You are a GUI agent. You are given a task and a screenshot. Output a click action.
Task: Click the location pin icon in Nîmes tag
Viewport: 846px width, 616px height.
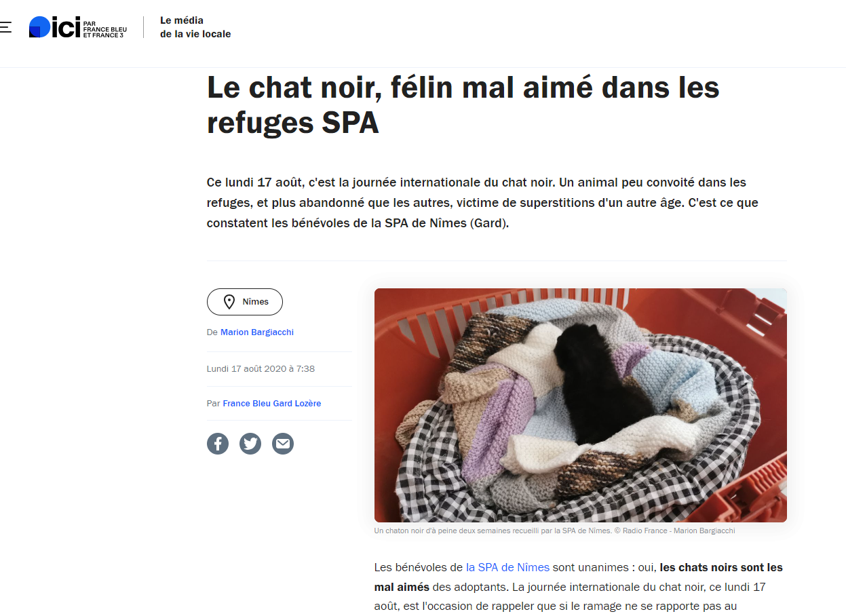[229, 302]
